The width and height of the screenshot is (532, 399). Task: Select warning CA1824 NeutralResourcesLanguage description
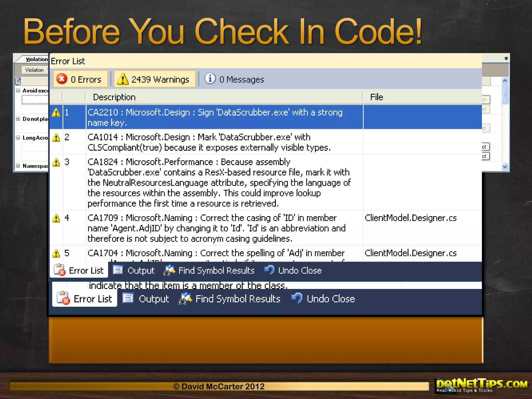pos(224,183)
